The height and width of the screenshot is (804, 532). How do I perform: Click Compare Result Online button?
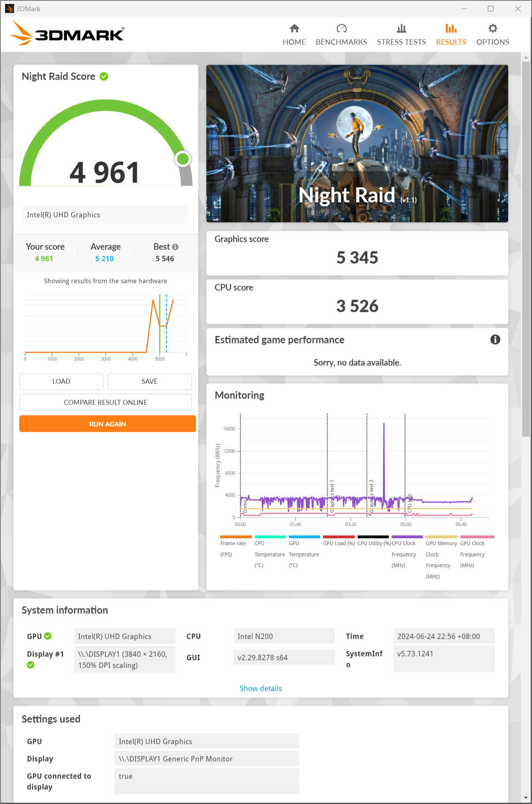click(x=105, y=402)
